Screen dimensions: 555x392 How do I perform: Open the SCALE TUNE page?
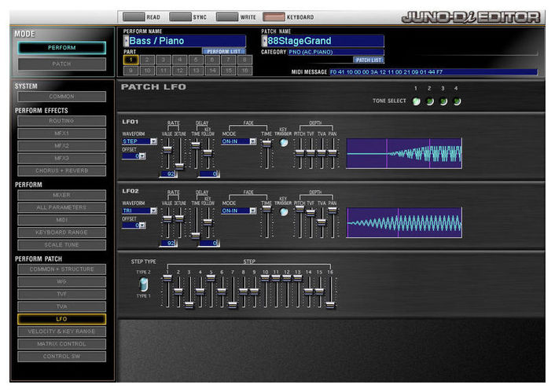coord(62,245)
